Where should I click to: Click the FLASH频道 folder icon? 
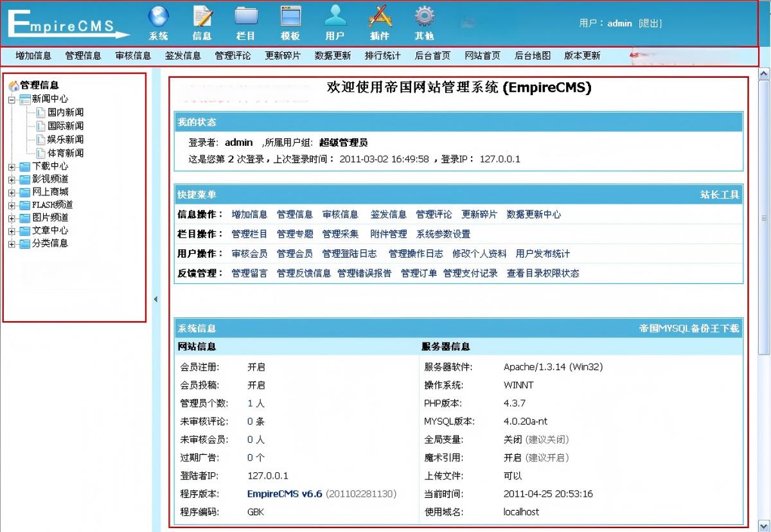[25, 205]
